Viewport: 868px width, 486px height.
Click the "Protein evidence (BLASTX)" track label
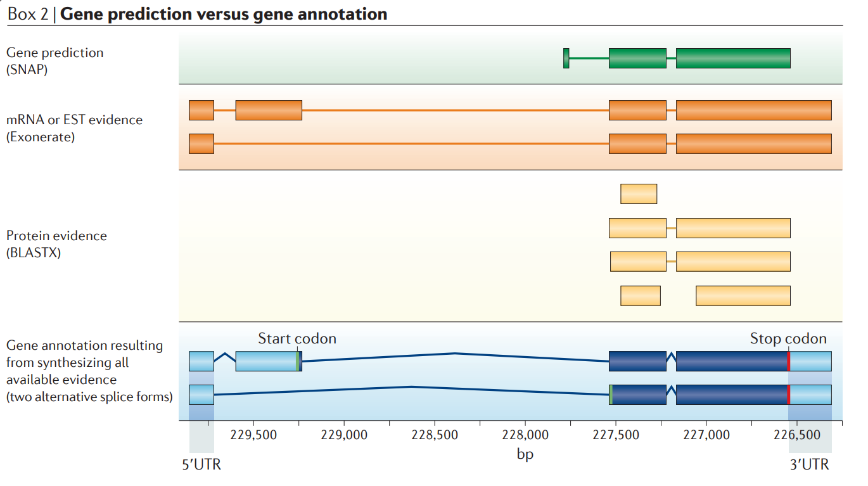(x=57, y=244)
